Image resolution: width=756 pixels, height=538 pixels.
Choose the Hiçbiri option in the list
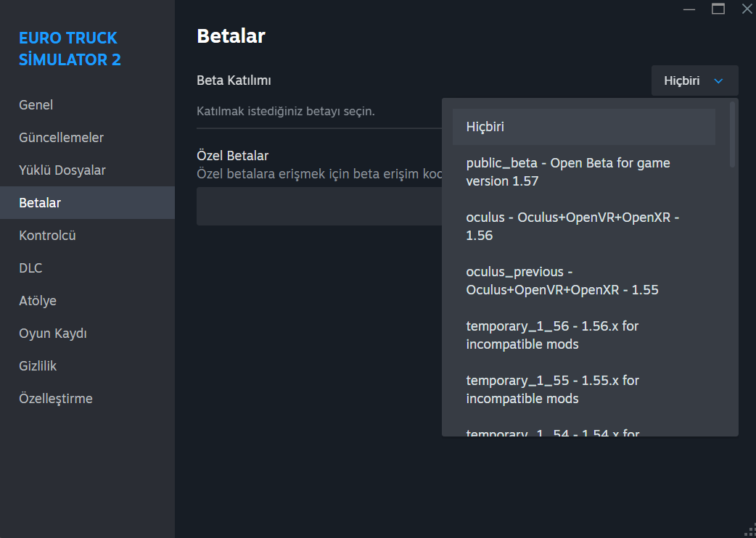(584, 127)
